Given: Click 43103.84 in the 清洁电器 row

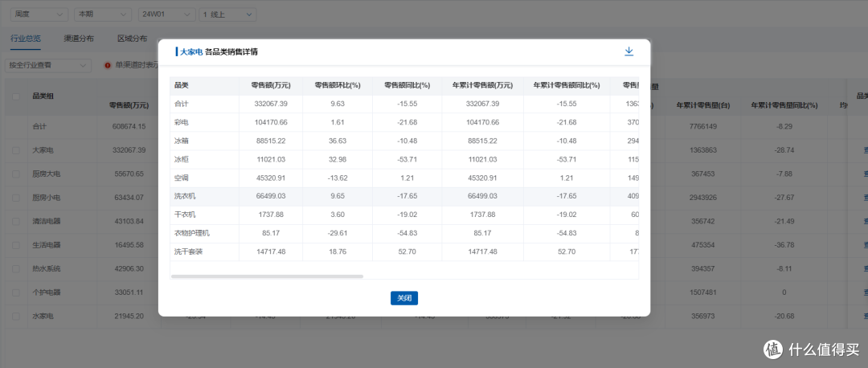Looking at the screenshot, I should (x=128, y=221).
